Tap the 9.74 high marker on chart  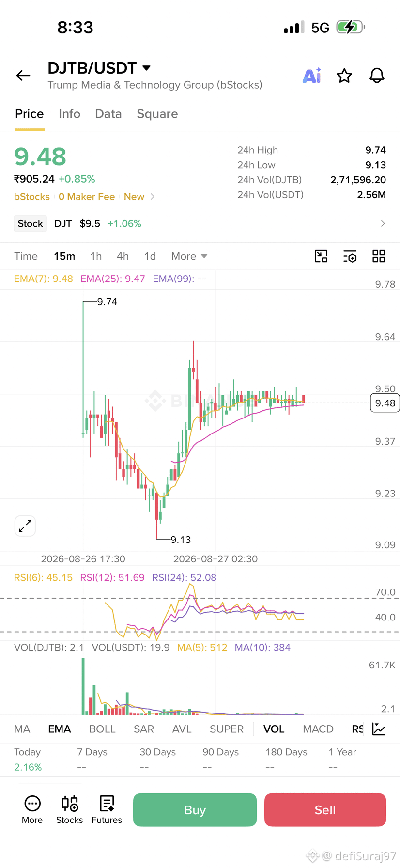point(107,302)
